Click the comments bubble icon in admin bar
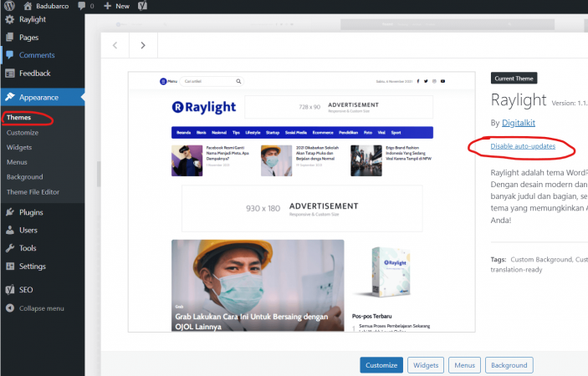 pyautogui.click(x=82, y=6)
